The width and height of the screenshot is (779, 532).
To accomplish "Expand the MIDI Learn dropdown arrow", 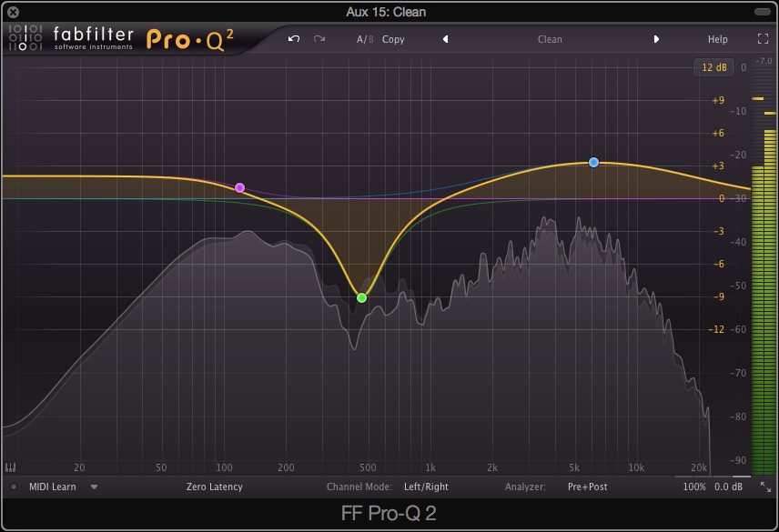I will click(x=94, y=487).
